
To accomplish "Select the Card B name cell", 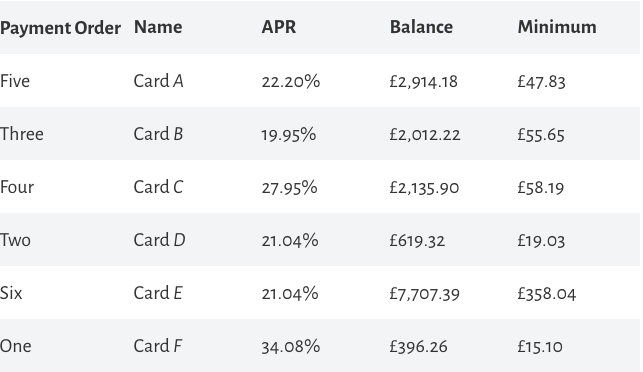I will point(158,134).
